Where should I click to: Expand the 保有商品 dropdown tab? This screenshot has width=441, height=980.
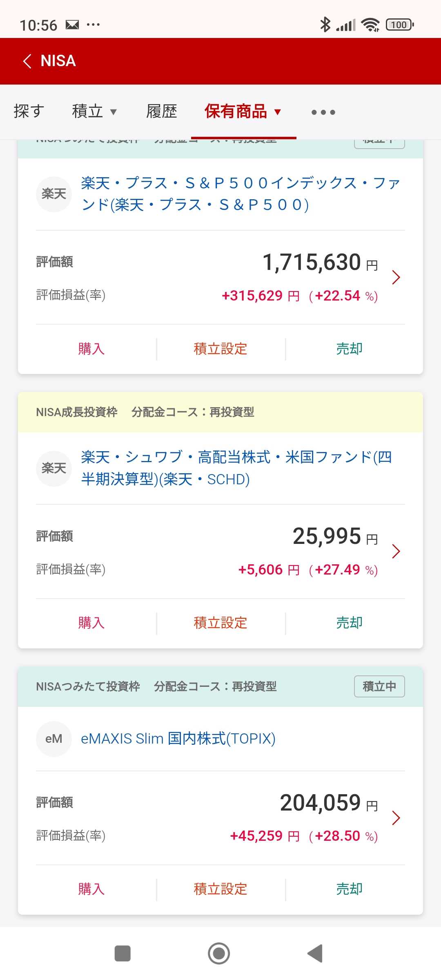click(243, 111)
